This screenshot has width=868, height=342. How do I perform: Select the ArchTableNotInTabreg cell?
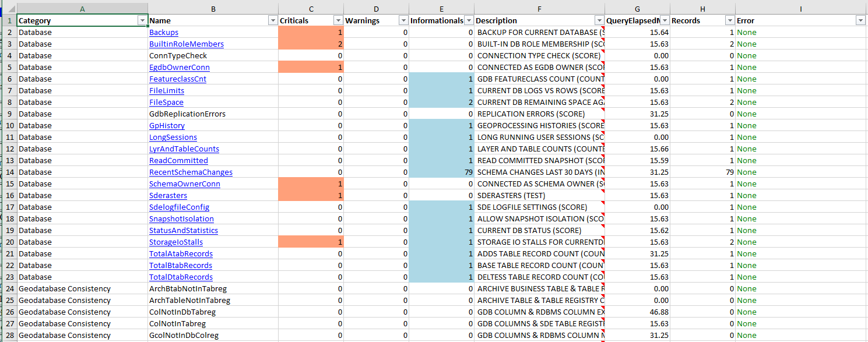213,300
